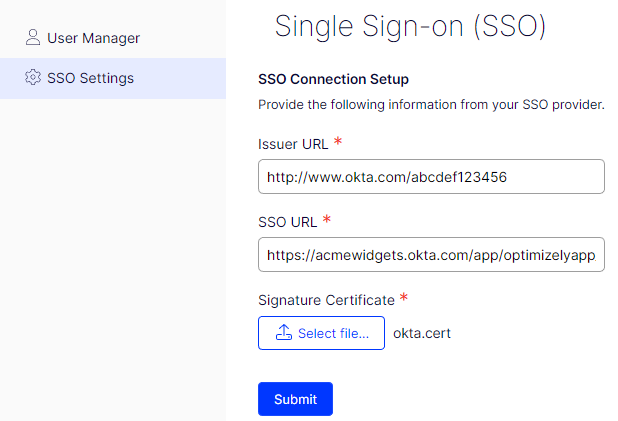This screenshot has width=618, height=421.
Task: Open the User Manager page
Action: click(93, 38)
